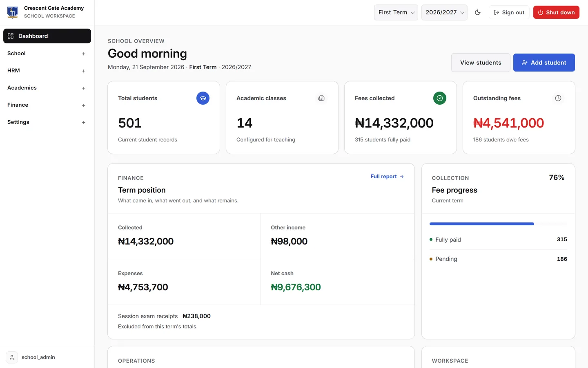Open the Full report link
Viewport: 588px width, 368px height.
tap(387, 177)
